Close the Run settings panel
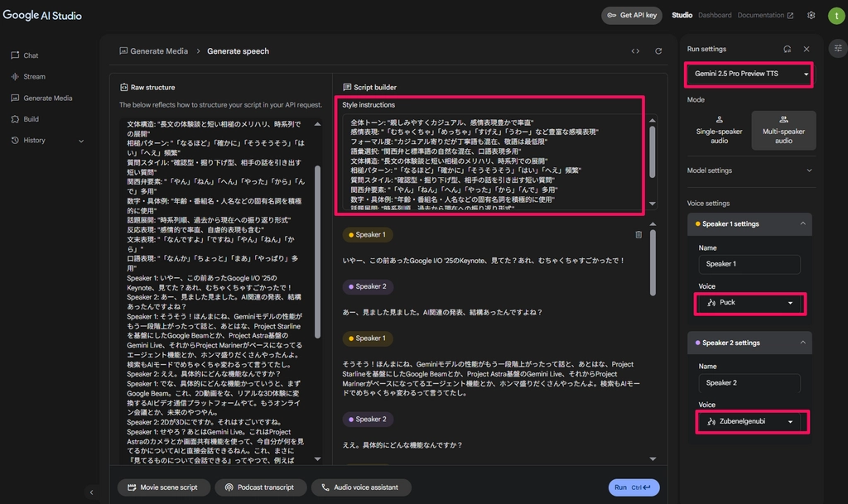The image size is (848, 504). [807, 49]
